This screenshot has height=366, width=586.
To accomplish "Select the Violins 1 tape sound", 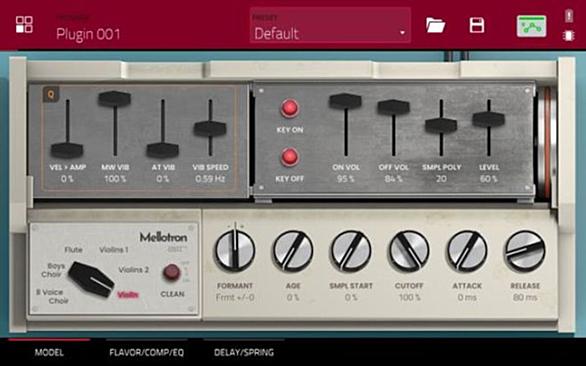I will click(x=114, y=249).
